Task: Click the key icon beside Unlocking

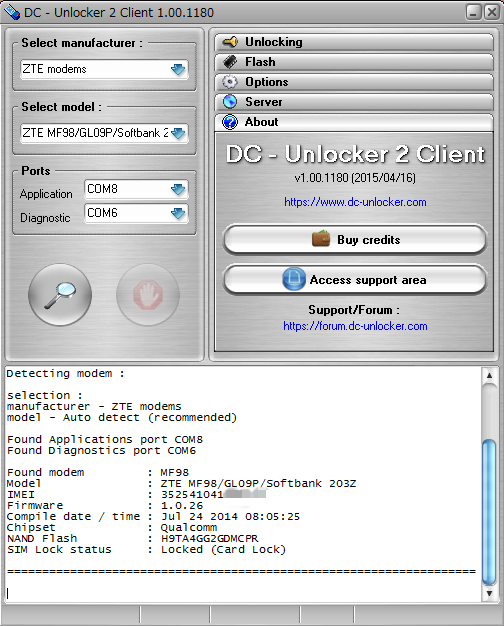Action: (x=230, y=42)
